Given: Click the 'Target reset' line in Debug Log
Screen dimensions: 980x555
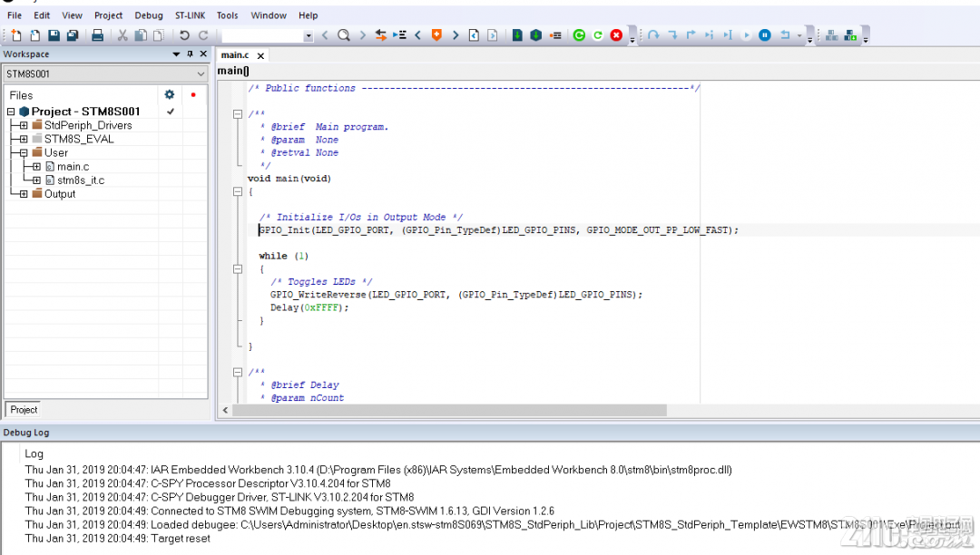Looking at the screenshot, I should (117, 538).
